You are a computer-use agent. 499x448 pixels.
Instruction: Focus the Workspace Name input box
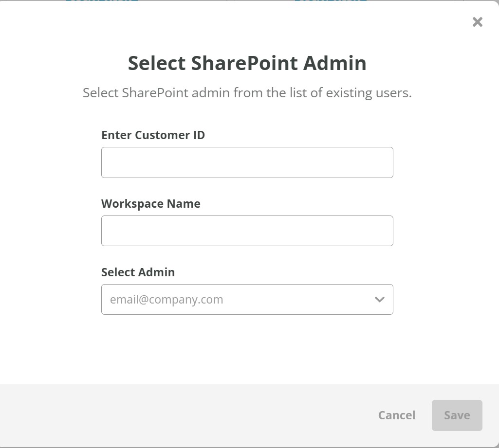tap(247, 231)
